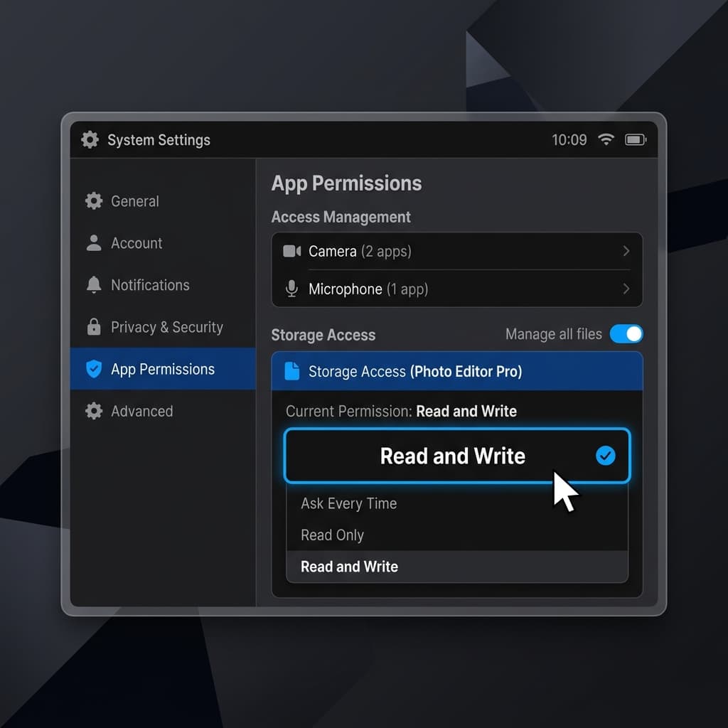Screen dimensions: 728x728
Task: Select the camera icon in Access Management
Action: (x=292, y=251)
